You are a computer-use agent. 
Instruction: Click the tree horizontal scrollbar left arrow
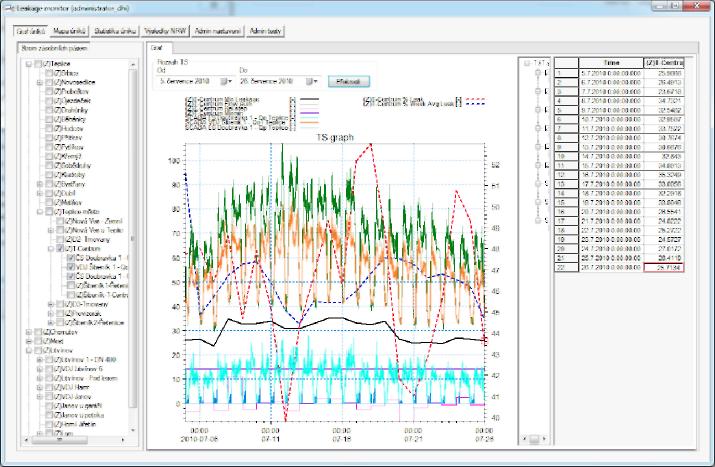pyautogui.click(x=26, y=440)
